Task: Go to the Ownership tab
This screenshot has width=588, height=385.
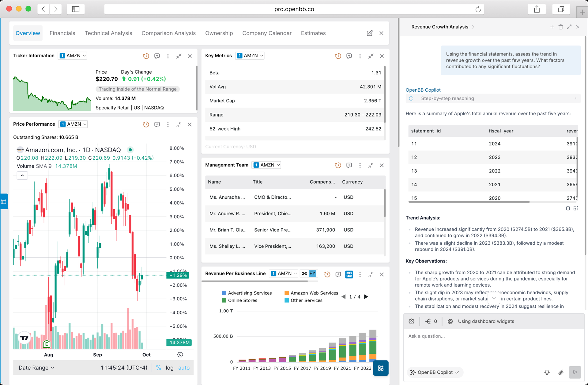Action: pyautogui.click(x=219, y=33)
